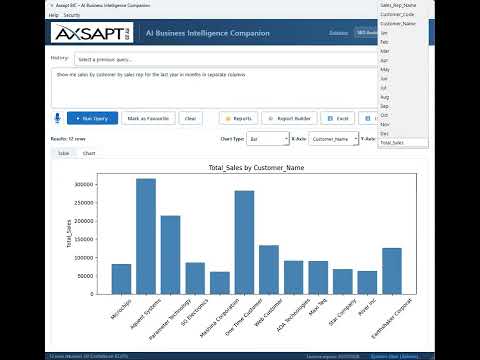480x360 pixels.
Task: Select Feb in the Y-Axis list
Action: tap(403, 42)
